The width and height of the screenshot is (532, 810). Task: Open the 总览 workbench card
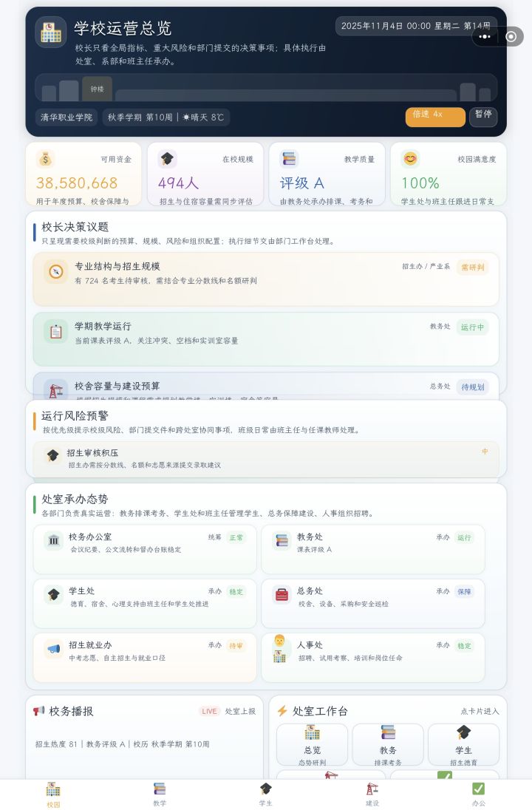point(312,744)
